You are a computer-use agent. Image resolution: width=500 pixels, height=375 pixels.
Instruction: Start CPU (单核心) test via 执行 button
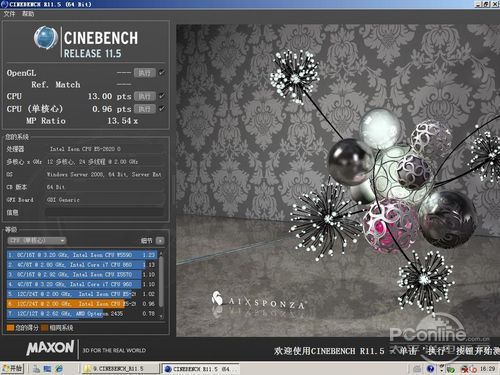click(x=145, y=109)
